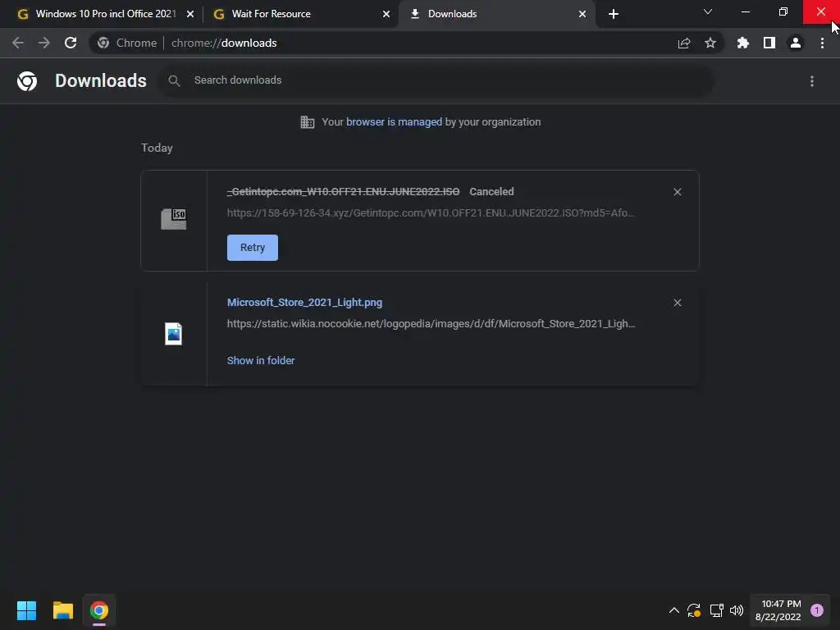Minimize the Chrome window
The width and height of the screenshot is (840, 630).
coord(746,11)
